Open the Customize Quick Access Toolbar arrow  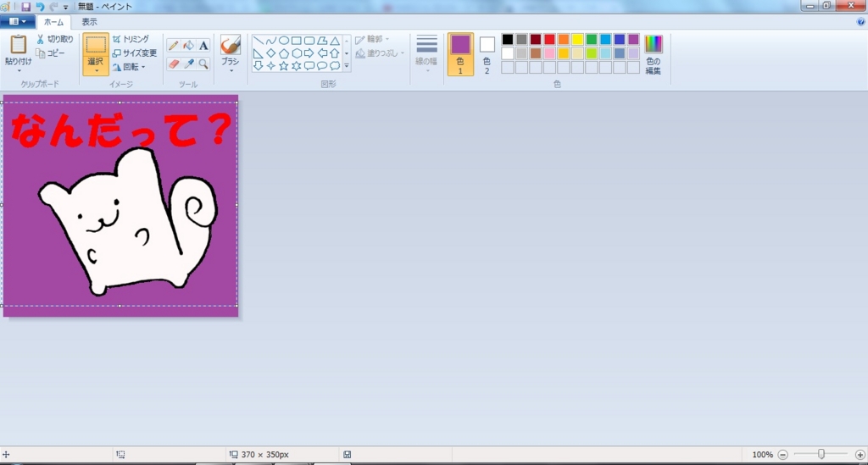point(65,7)
